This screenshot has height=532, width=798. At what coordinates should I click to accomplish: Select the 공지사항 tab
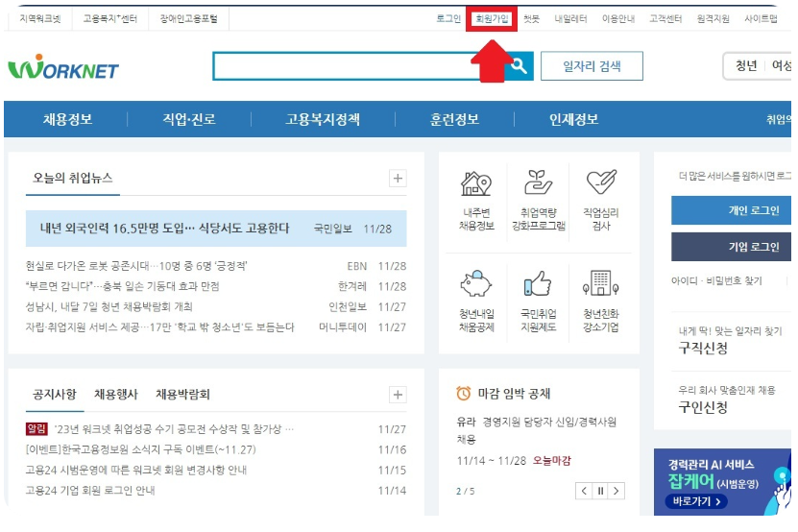point(55,394)
